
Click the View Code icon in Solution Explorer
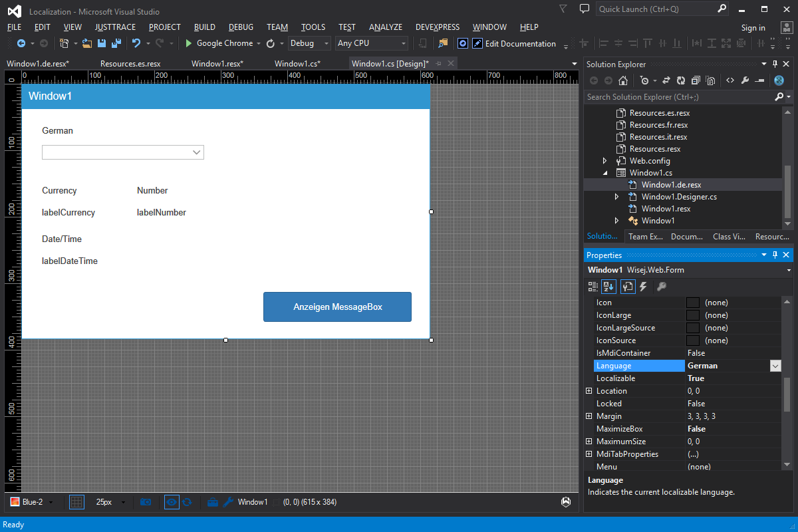tap(730, 80)
